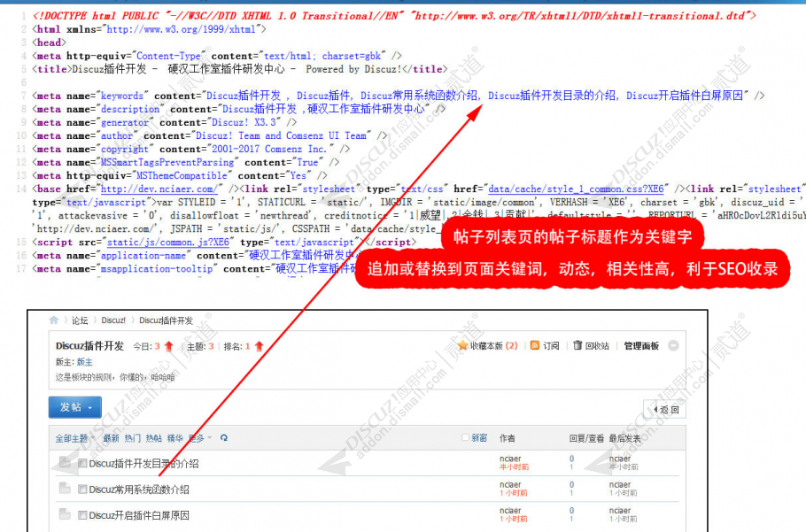Screen dimensions: 806x532
Task: Open forum thread title Discuz插件开发目录的介绍
Action: click(x=143, y=464)
